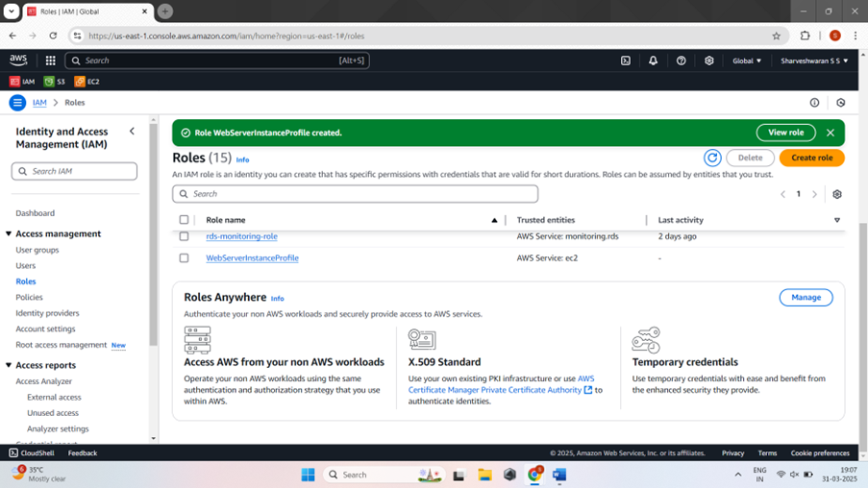Open the browser tab search dropdown
This screenshot has width=868, height=488.
click(x=12, y=12)
